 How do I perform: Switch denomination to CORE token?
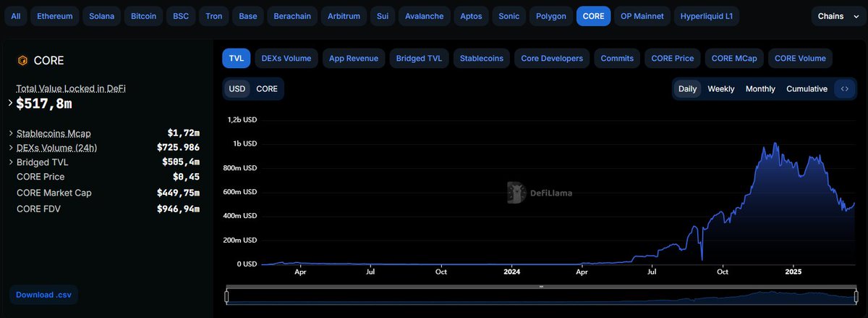(x=267, y=89)
